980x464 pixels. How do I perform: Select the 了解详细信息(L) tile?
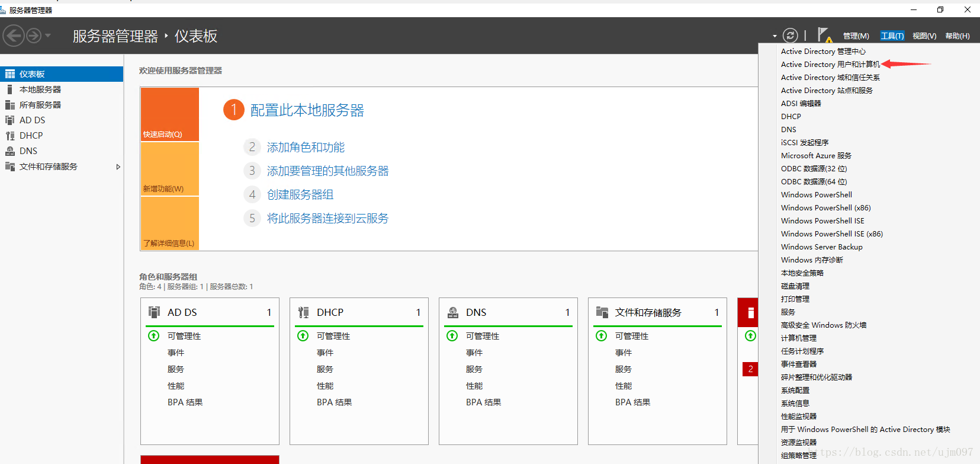click(x=170, y=223)
